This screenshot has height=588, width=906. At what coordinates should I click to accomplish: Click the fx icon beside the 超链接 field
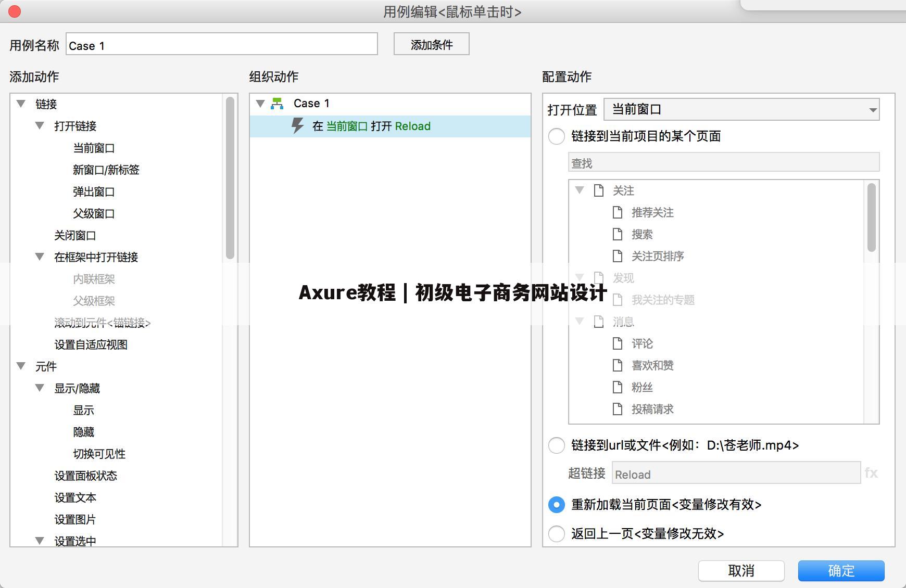click(871, 473)
